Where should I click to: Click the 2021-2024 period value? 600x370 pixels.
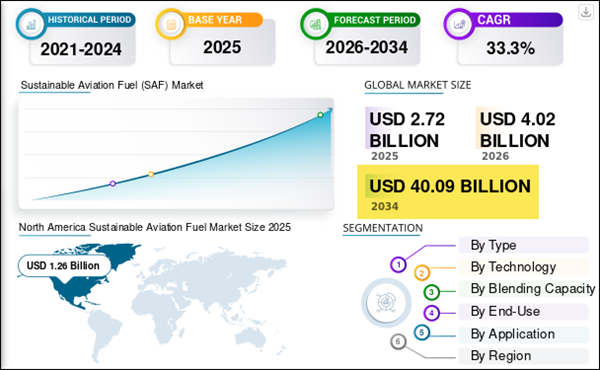81,49
